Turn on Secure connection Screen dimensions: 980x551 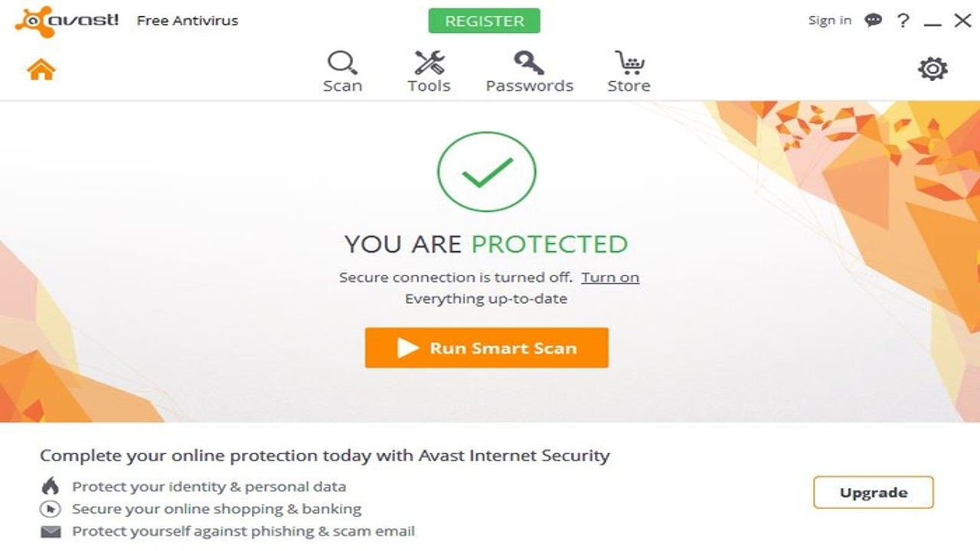pos(610,276)
